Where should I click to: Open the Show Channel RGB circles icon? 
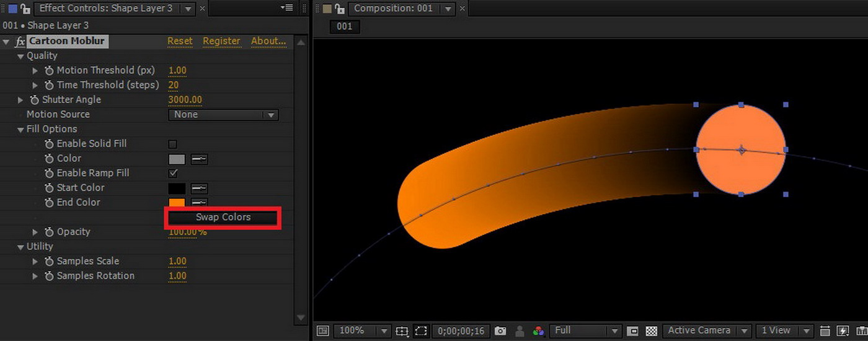pos(539,331)
